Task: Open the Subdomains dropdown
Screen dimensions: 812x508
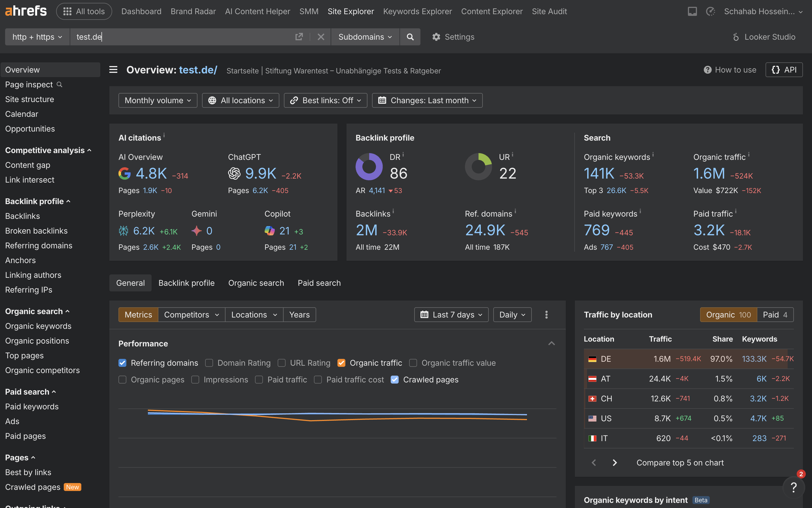Action: pyautogui.click(x=365, y=37)
